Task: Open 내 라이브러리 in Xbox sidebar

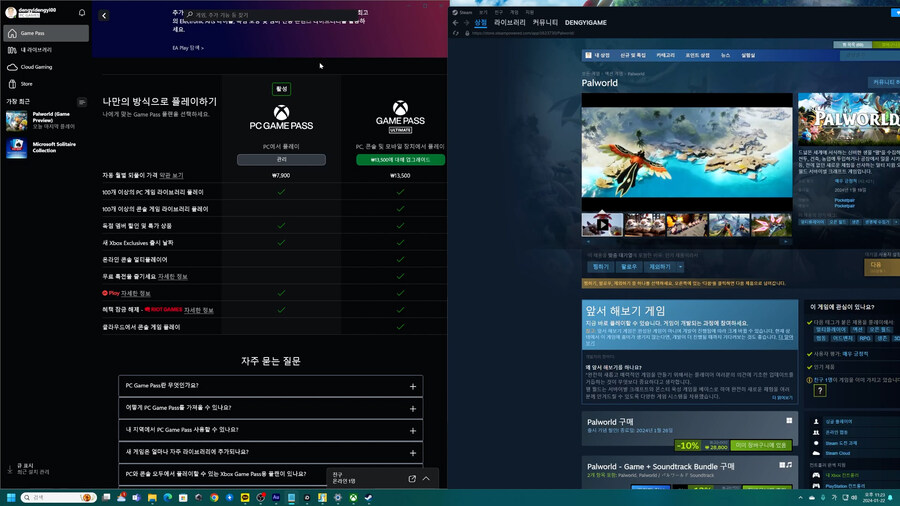Action: [x=46, y=50]
